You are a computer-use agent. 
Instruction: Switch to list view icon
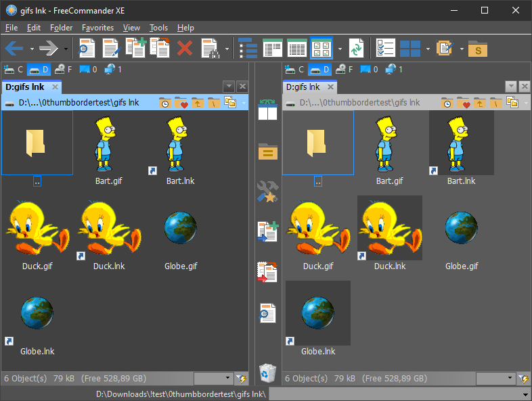273,48
